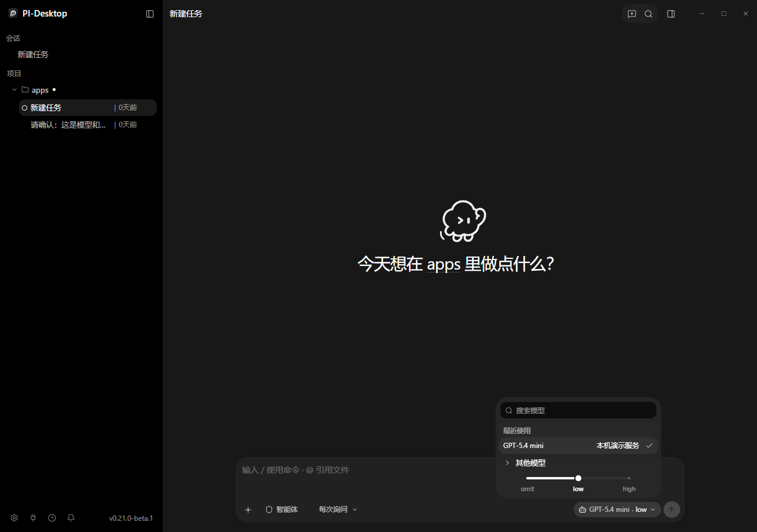Click the PI-Desktop logo icon
This screenshot has height=532, width=757.
pos(13,14)
